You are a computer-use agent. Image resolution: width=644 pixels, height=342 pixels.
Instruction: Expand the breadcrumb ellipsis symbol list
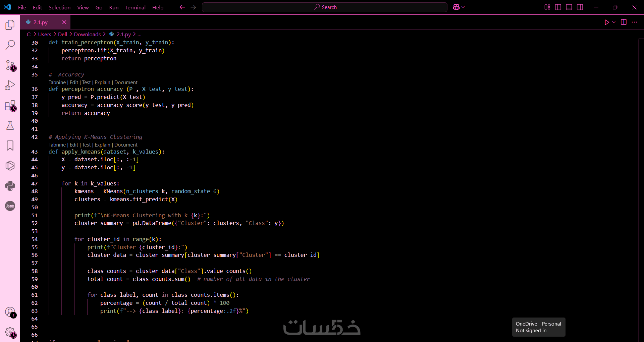[x=140, y=34]
